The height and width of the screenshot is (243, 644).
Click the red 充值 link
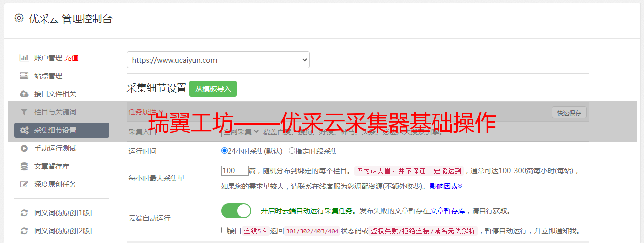[71, 58]
